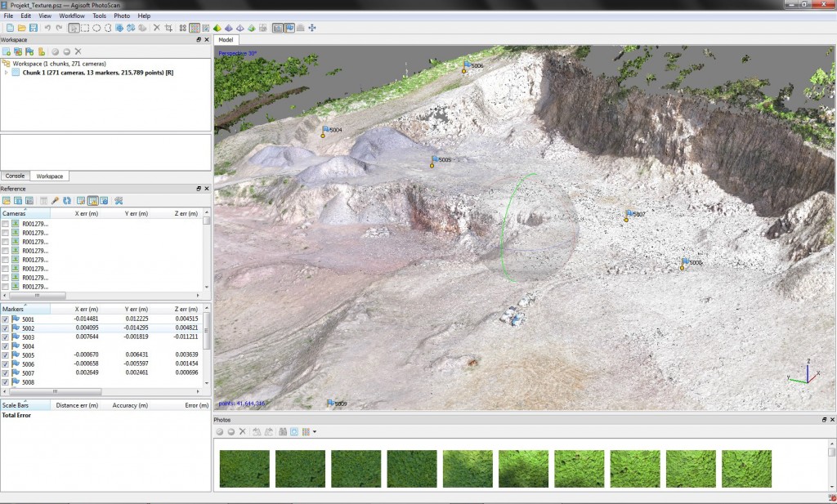Click the Reset View icon in main toolbar
This screenshot has width=837, height=504.
[x=312, y=28]
